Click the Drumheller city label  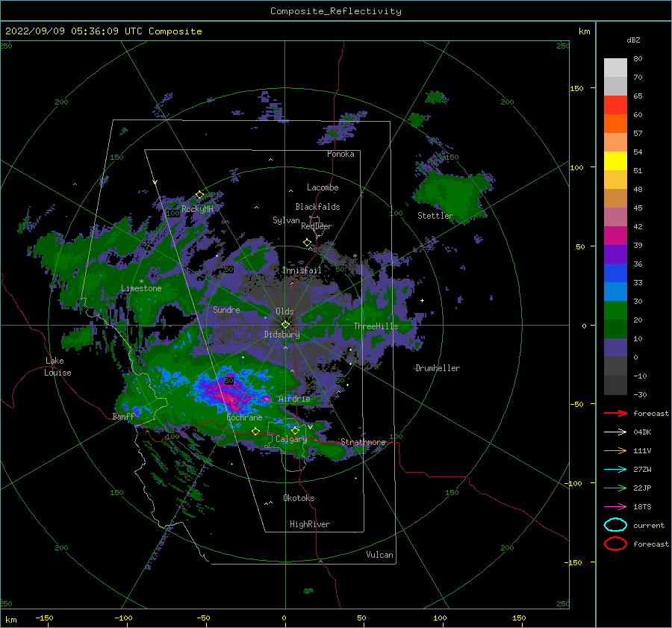pyautogui.click(x=438, y=368)
